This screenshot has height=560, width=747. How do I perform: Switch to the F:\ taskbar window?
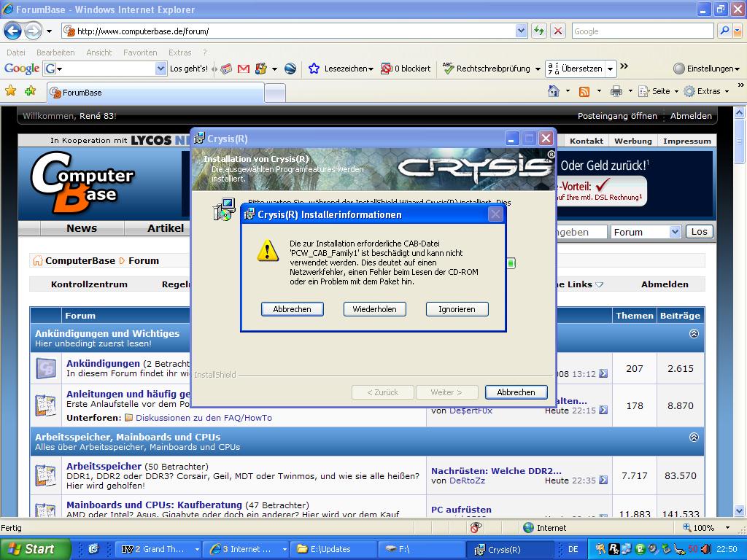[422, 549]
